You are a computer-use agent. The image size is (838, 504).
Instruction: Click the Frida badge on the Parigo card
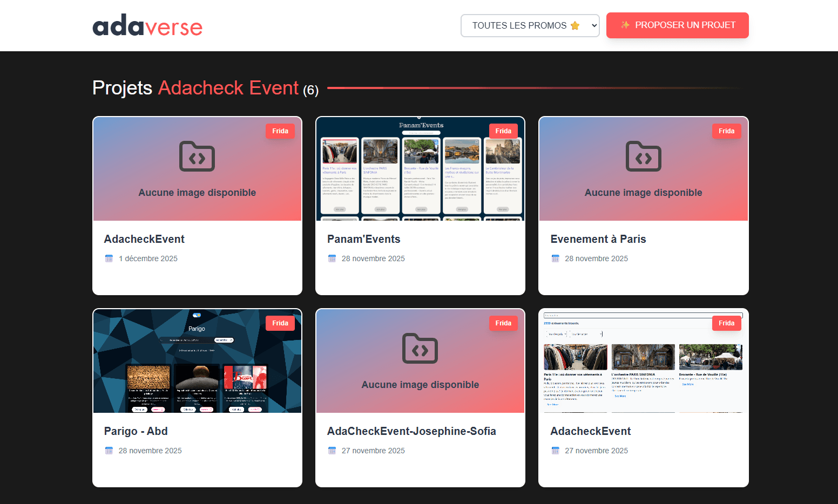tap(280, 323)
